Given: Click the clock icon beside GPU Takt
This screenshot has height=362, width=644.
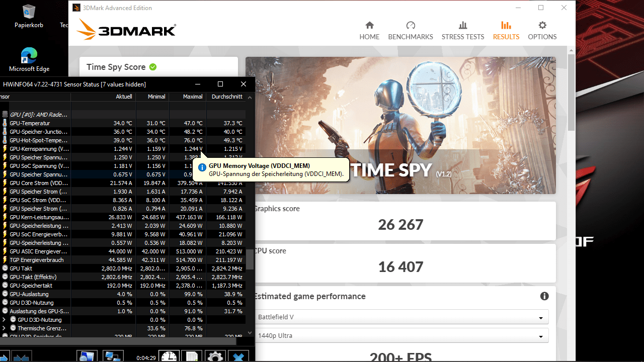Looking at the screenshot, I should point(5,268).
